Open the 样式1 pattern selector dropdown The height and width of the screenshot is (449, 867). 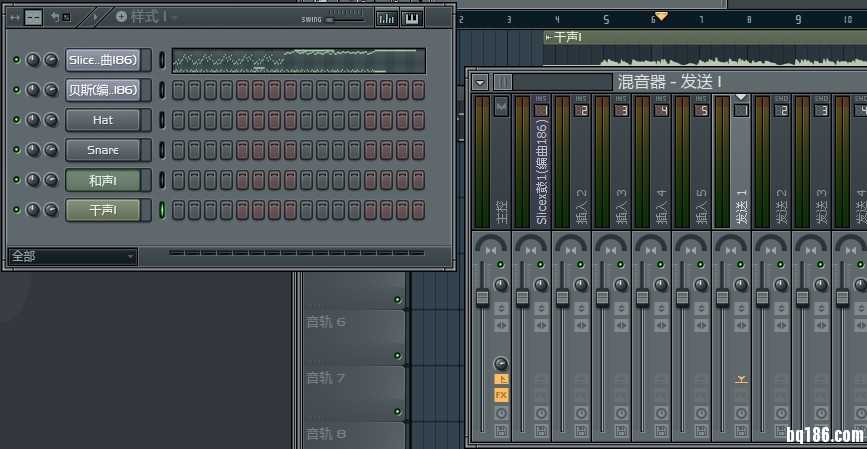150,16
